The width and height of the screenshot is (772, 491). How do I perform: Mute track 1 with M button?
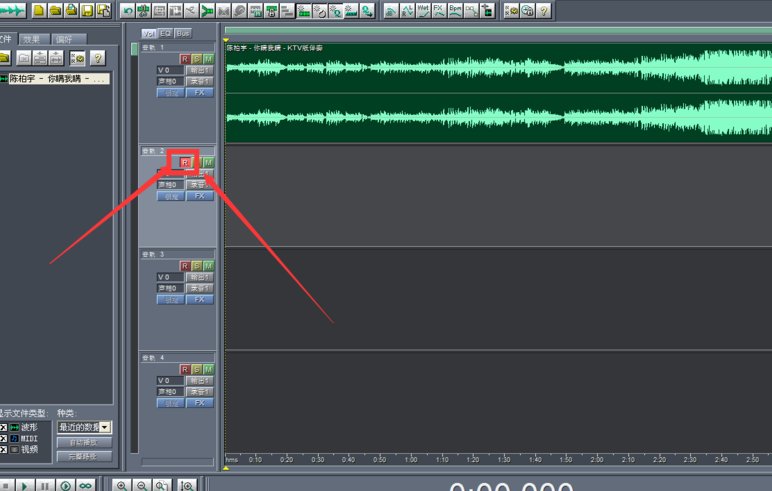(208, 60)
